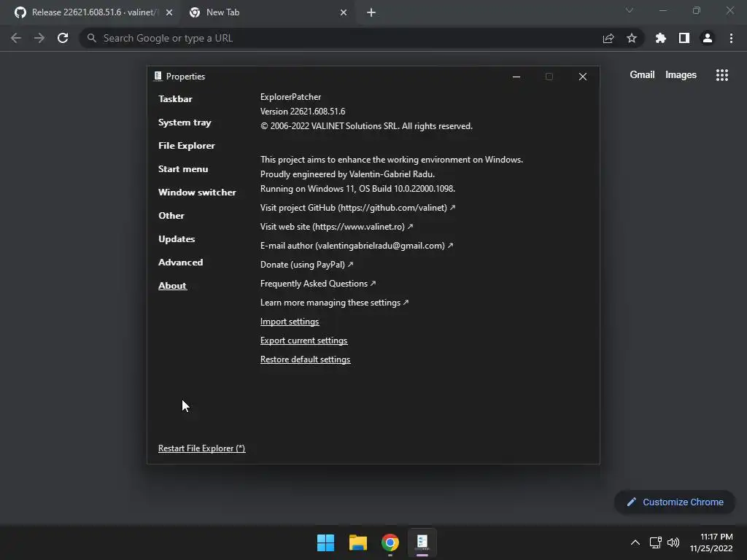
Task: Reload the page in Chrome
Action: click(x=63, y=38)
